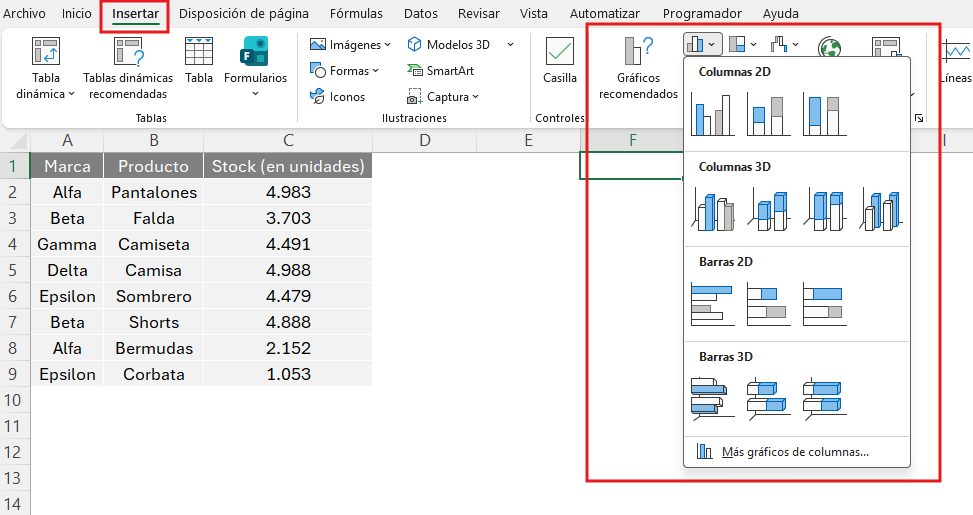Select the 2D stacked column chart
The image size is (973, 515).
768,115
